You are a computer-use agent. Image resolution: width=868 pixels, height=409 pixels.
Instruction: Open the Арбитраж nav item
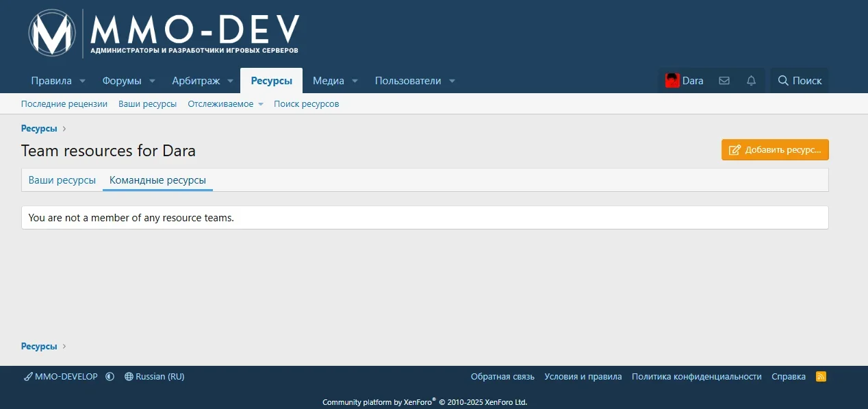[x=196, y=81]
